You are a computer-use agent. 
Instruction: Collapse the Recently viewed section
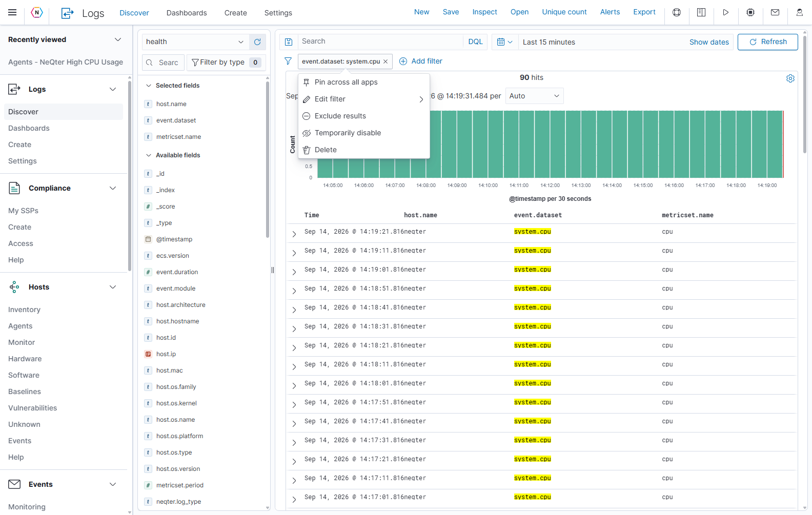pos(118,39)
